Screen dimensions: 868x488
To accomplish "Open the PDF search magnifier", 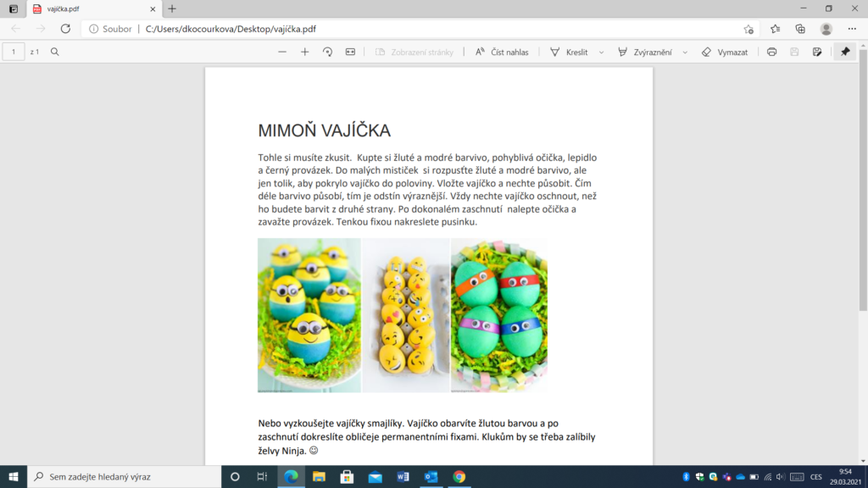I will point(55,52).
